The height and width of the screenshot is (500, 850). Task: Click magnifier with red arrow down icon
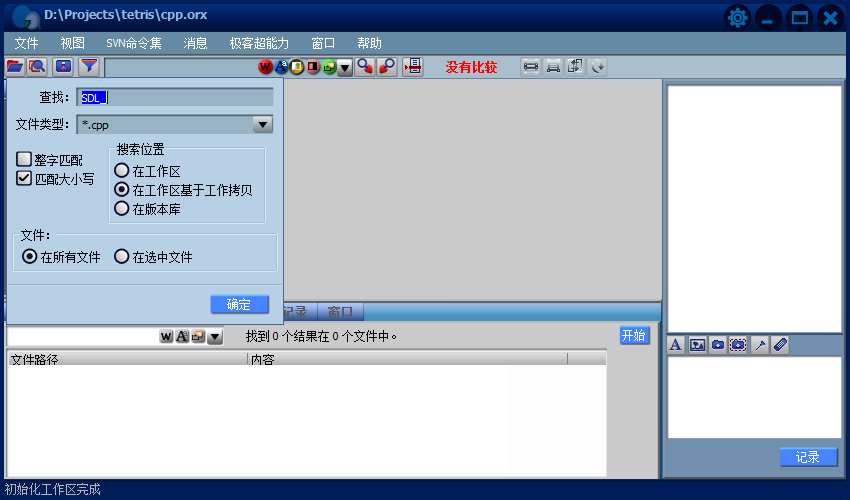point(365,67)
